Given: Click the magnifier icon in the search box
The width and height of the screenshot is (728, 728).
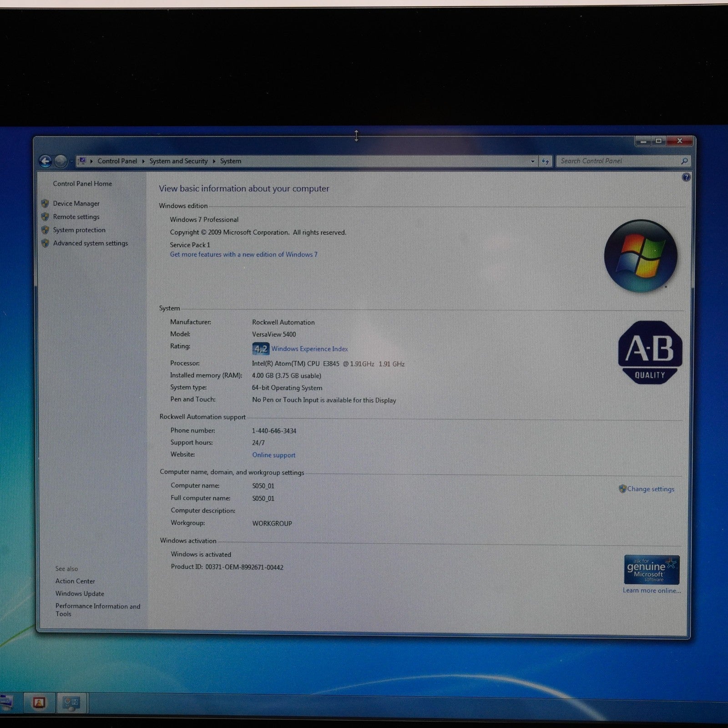Looking at the screenshot, I should tap(684, 161).
